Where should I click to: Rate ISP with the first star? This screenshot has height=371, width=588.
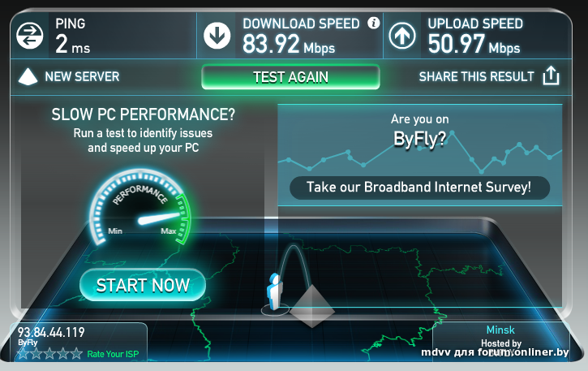tap(23, 354)
